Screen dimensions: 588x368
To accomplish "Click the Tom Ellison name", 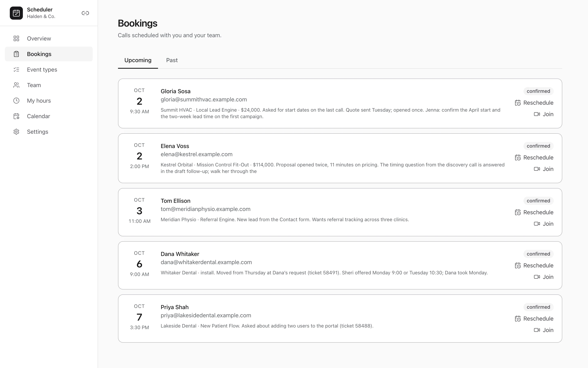I will click(x=175, y=201).
